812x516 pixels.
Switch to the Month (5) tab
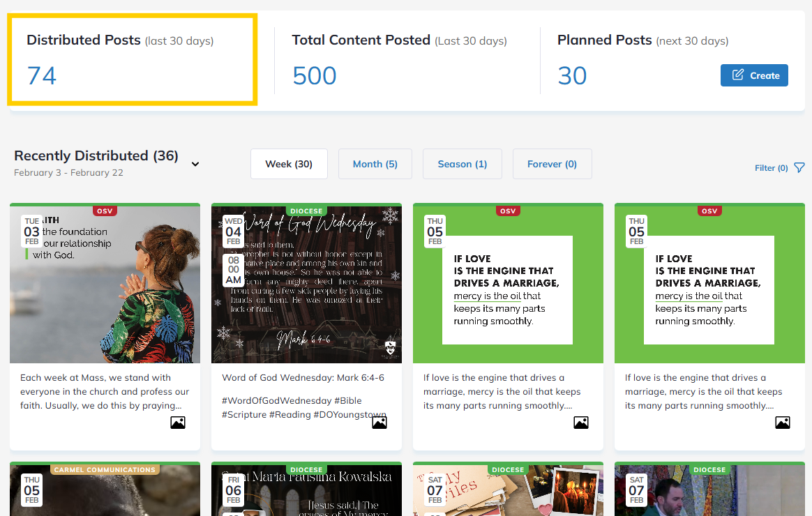click(375, 164)
